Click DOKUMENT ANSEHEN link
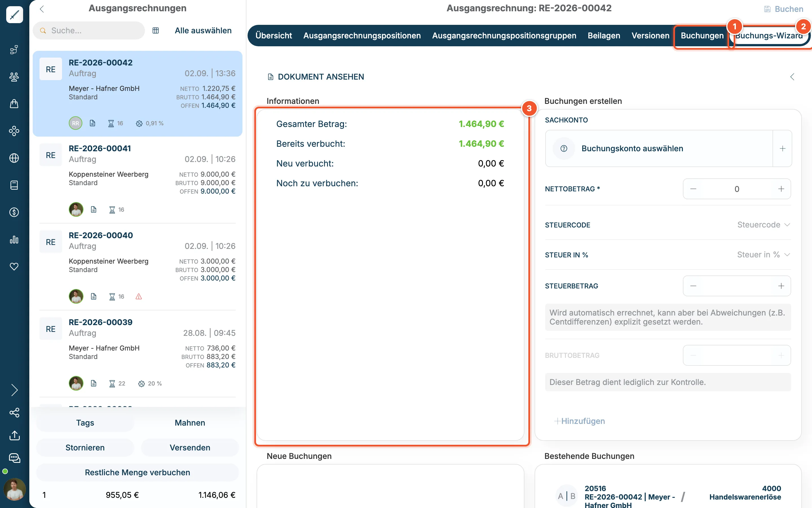812x508 pixels. pos(316,77)
